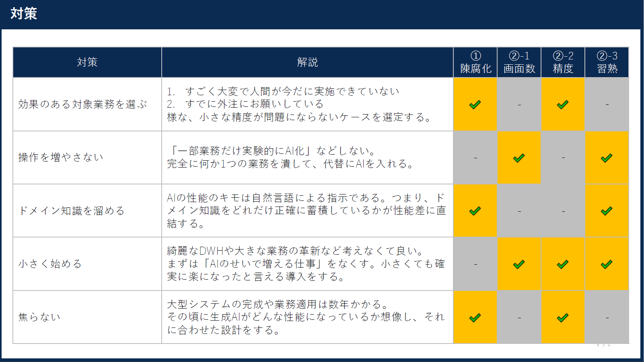Click checkmark for 焦らない under 精度
The height and width of the screenshot is (362, 644).
[x=563, y=318]
